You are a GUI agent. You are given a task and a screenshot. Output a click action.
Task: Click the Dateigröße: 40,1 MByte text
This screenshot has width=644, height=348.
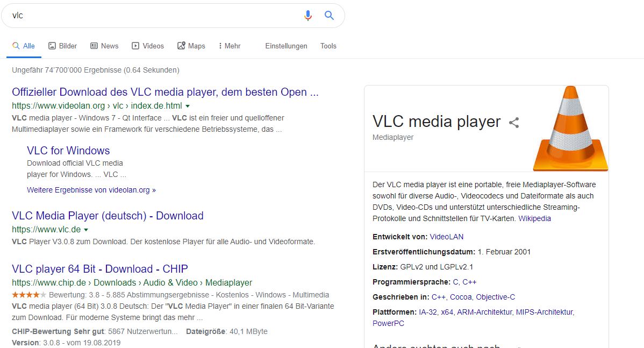click(x=227, y=331)
